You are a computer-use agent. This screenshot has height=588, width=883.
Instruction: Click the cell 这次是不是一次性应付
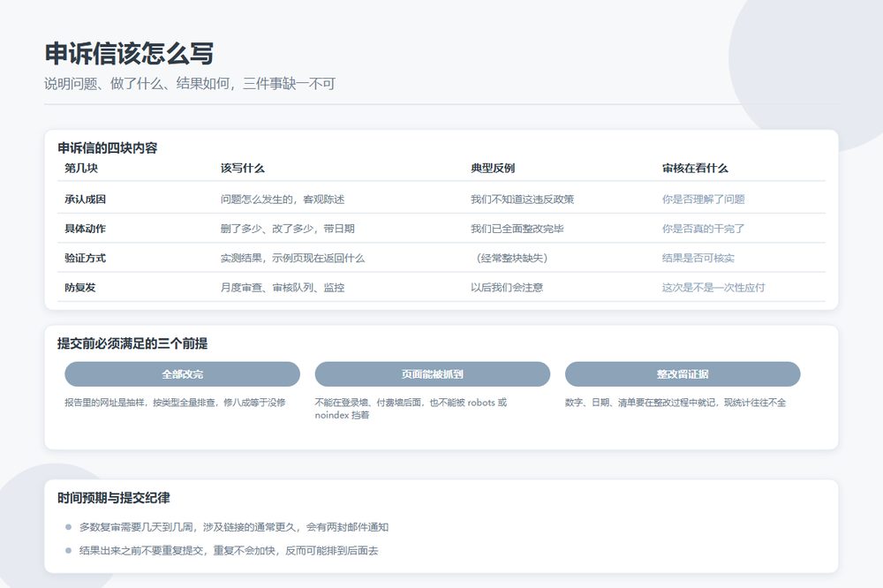(713, 287)
